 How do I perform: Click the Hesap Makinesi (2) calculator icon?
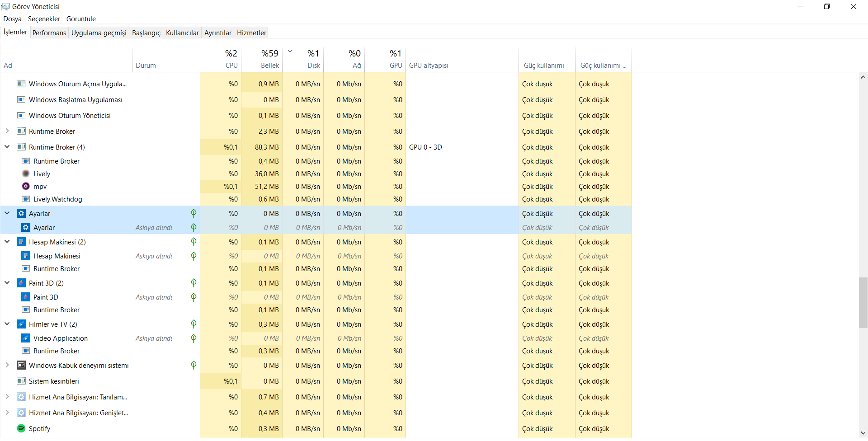pyautogui.click(x=21, y=242)
